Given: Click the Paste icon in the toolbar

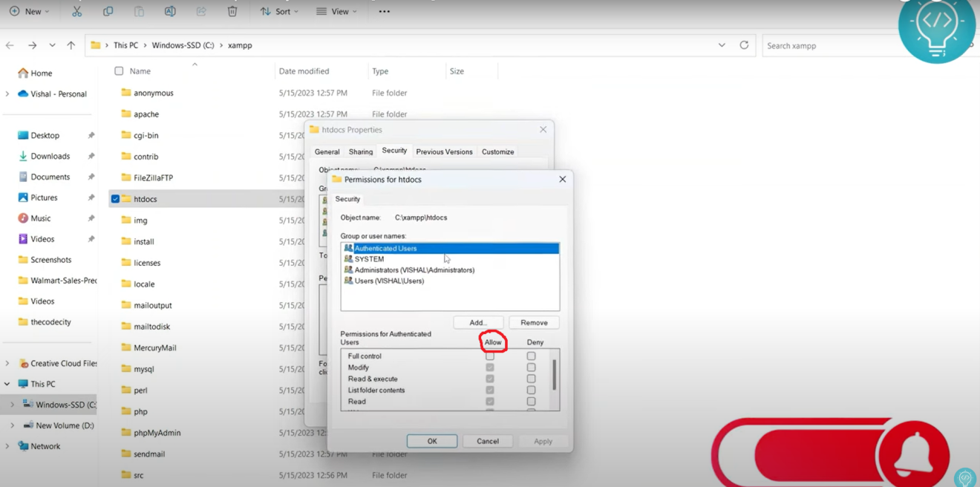Looking at the screenshot, I should coord(137,11).
